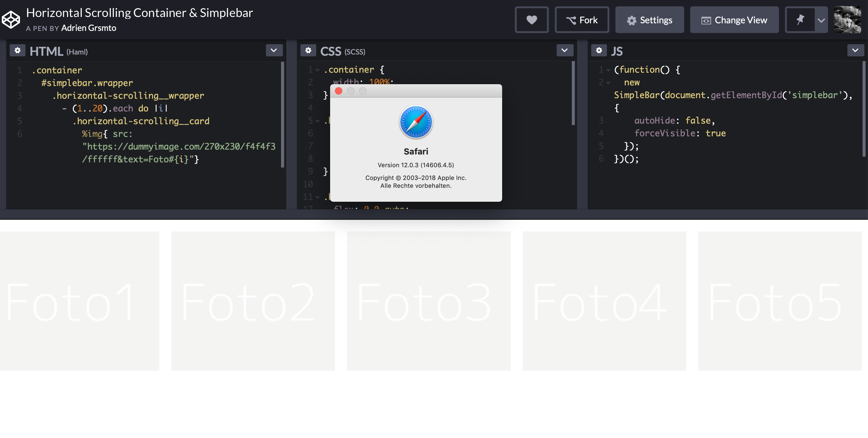Collapse the CSS panel via its chevron
This screenshot has width=868, height=438.
click(x=565, y=50)
